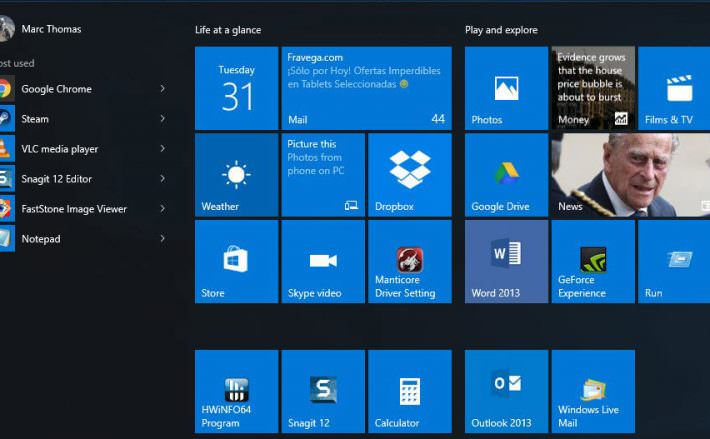Select the FastStone Image Viewer label
The height and width of the screenshot is (439, 710).
click(x=74, y=209)
